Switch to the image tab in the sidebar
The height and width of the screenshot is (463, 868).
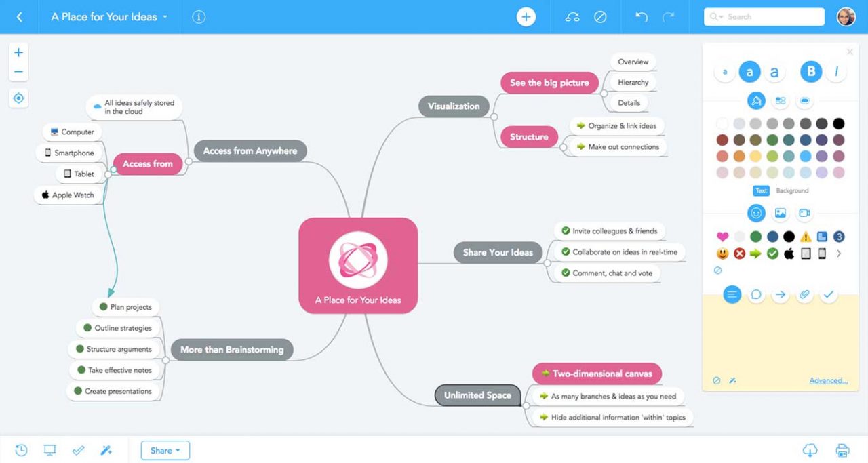(781, 213)
